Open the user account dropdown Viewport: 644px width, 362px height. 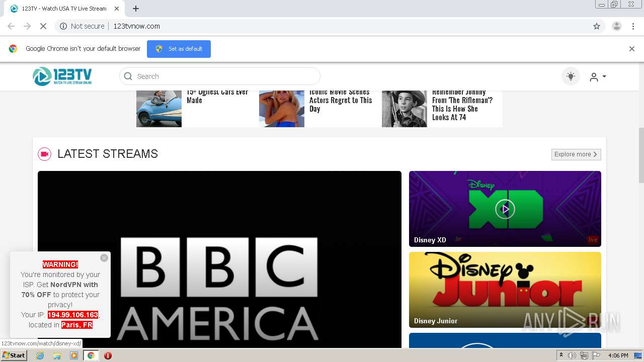pos(598,77)
